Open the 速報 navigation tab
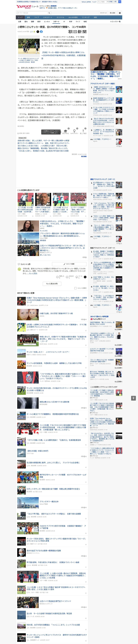The height and width of the screenshot is (644, 138). click(x=28, y=17)
